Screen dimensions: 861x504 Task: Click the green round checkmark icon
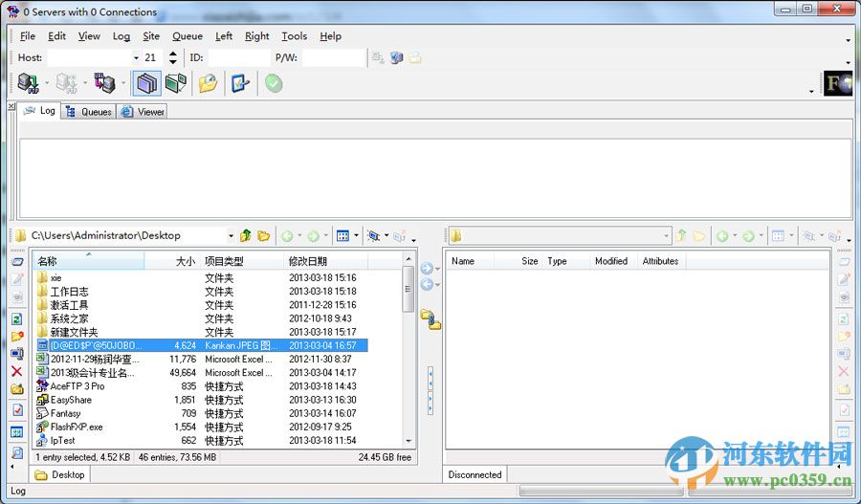coord(274,83)
